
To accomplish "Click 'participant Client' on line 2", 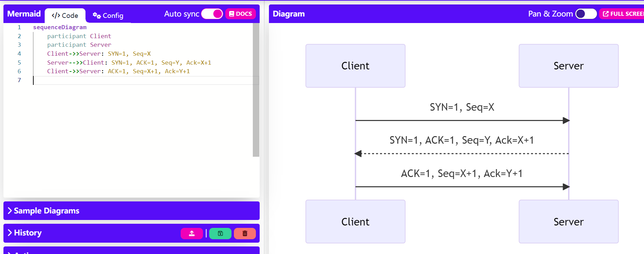I will coord(79,36).
